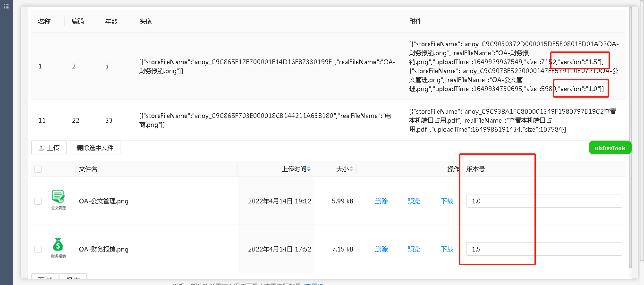
Task: Sort by 大小 using sort arrow
Action: click(x=352, y=169)
